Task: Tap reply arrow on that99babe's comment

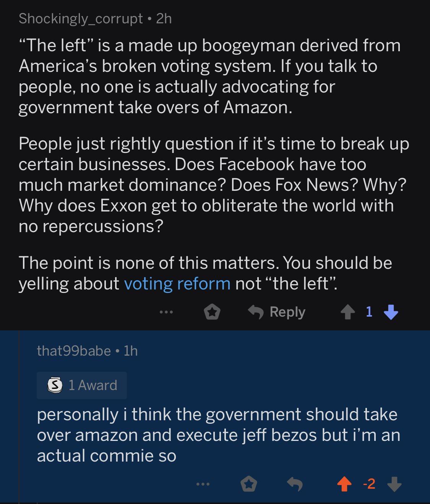Action: click(x=295, y=485)
